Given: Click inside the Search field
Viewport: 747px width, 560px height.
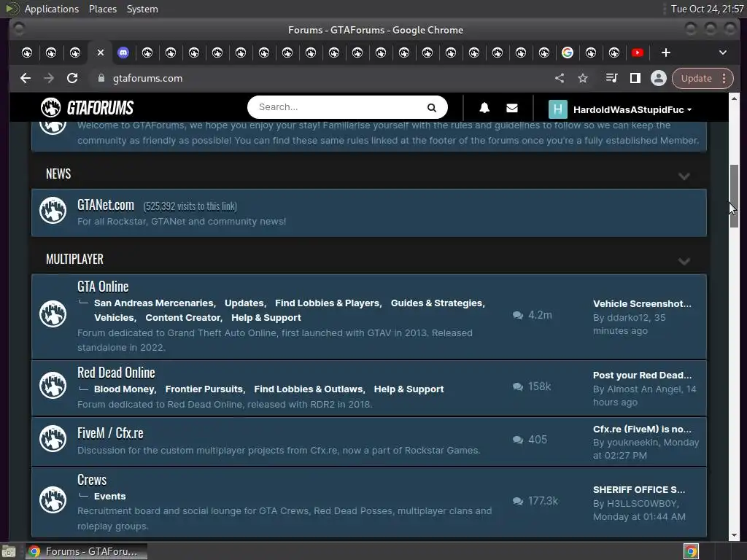Looking at the screenshot, I should point(338,107).
